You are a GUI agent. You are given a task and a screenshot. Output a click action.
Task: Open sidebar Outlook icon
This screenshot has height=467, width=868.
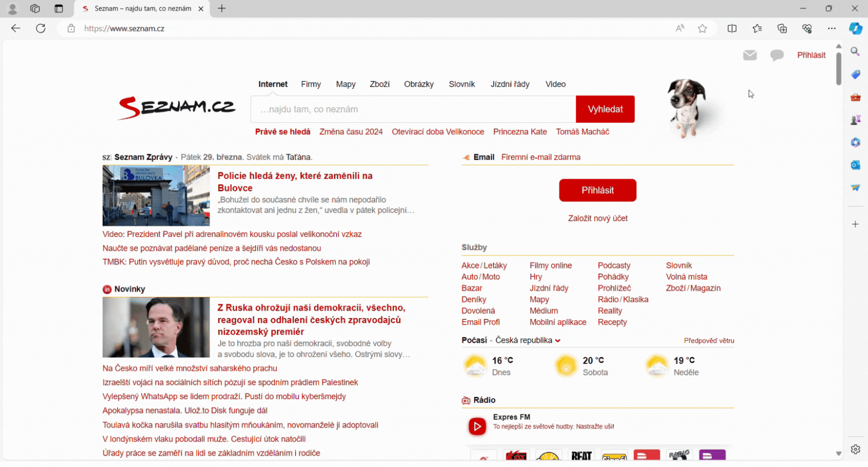(x=855, y=165)
